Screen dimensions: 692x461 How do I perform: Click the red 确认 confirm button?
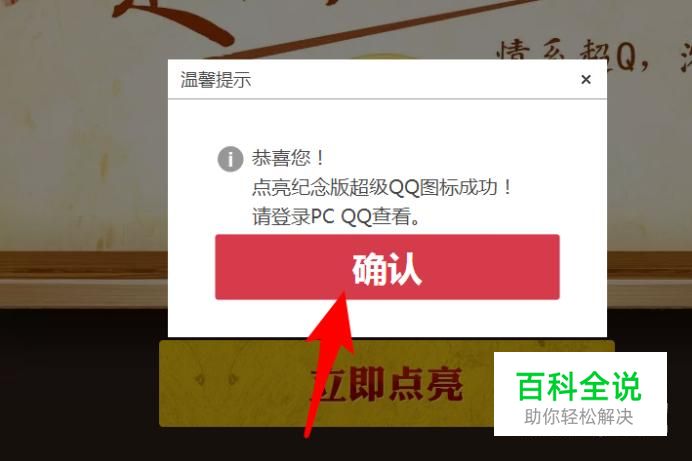click(387, 267)
